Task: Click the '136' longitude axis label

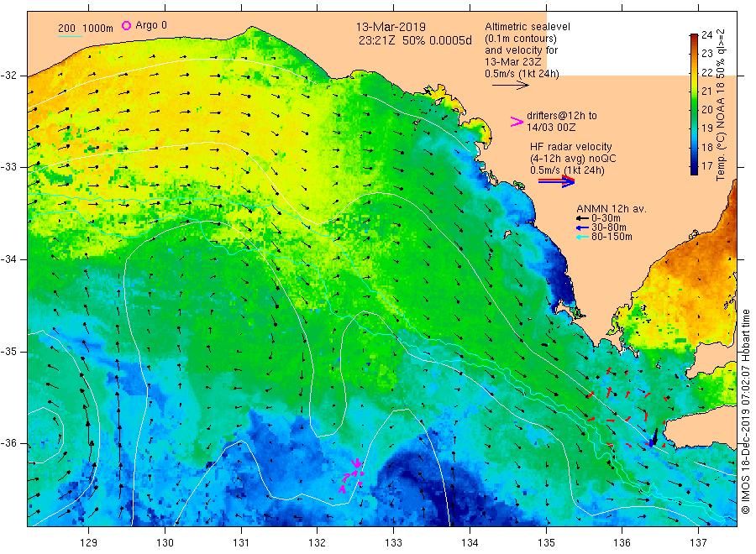Action: click(x=622, y=543)
